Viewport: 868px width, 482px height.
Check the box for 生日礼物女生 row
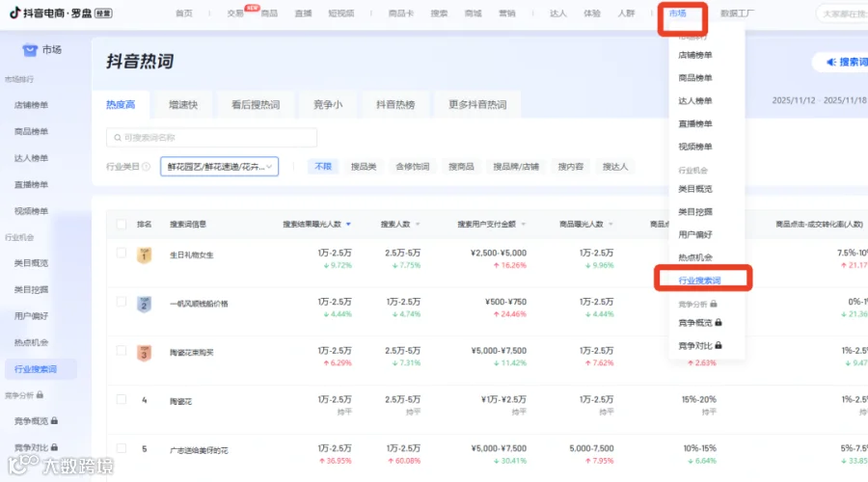[x=122, y=253]
